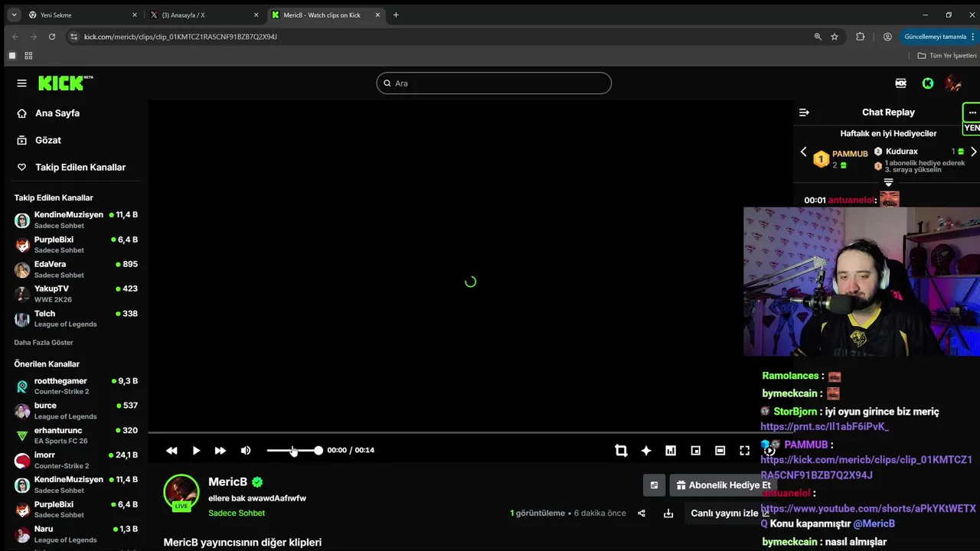Click Abonelik Hediye Et button
The width and height of the screenshot is (980, 551).
(x=723, y=485)
